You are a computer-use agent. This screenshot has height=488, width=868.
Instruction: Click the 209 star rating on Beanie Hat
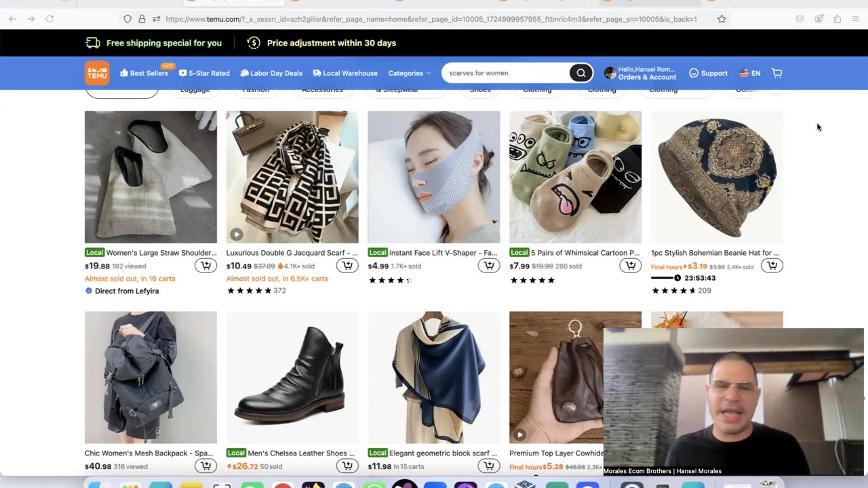682,291
